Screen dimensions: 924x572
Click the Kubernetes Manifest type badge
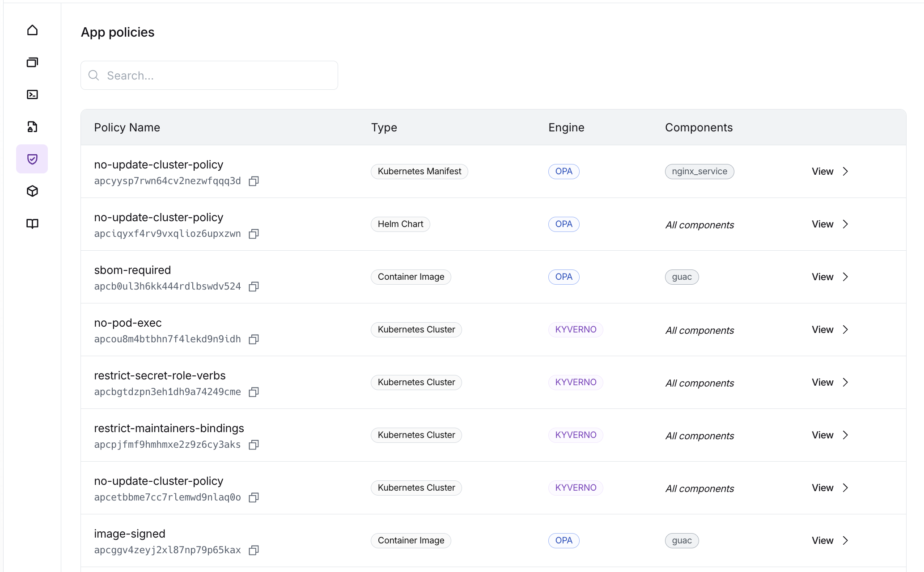(419, 172)
